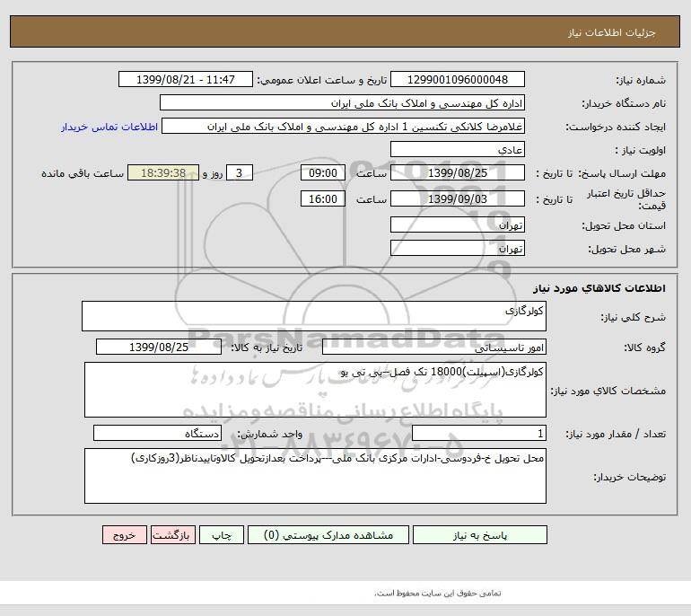Click the پاسخ به نیاز button

tap(480, 535)
